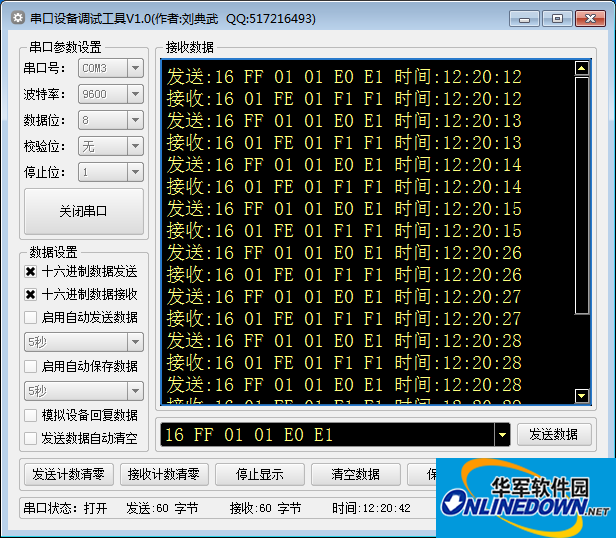Click the received data scrollbar thumb
The height and width of the screenshot is (538, 616).
click(581, 196)
